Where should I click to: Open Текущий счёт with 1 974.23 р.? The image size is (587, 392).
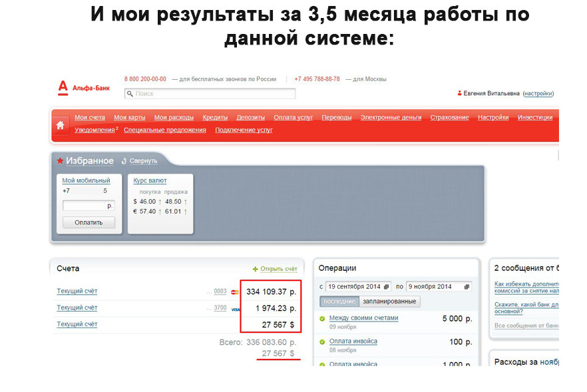pos(77,307)
